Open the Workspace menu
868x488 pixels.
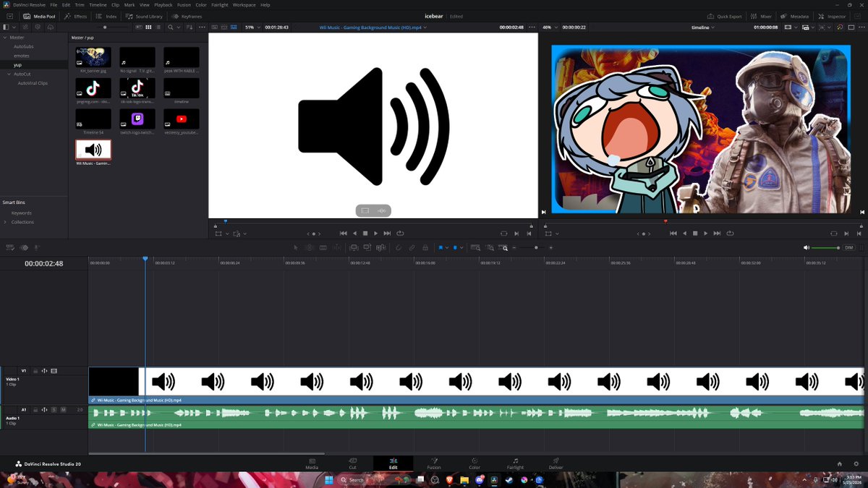(244, 4)
